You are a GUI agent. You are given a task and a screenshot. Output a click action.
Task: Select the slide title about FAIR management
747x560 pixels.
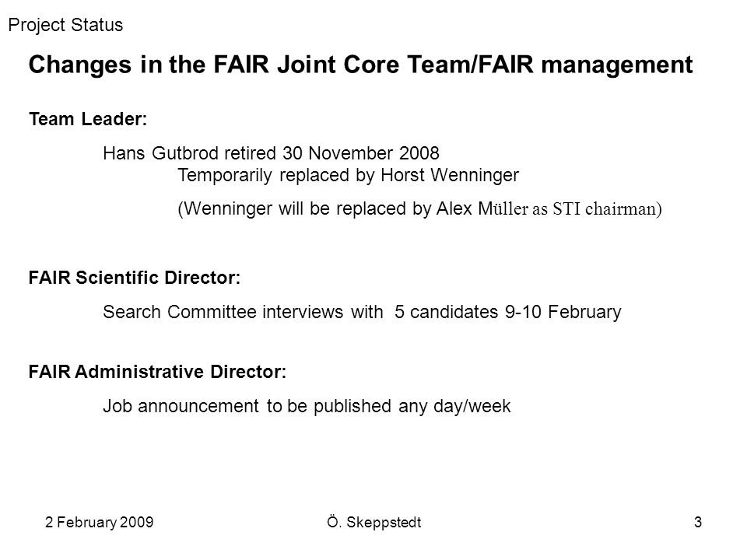tap(360, 65)
